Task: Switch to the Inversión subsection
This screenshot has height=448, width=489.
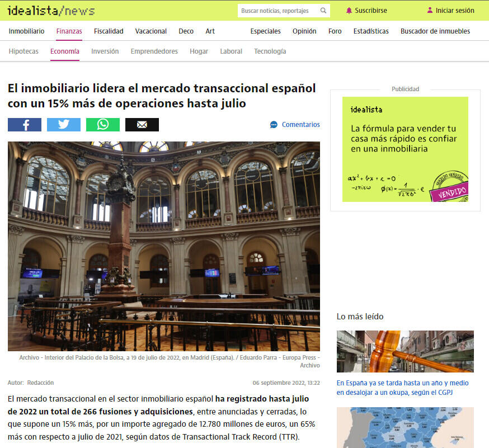Action: [x=105, y=51]
